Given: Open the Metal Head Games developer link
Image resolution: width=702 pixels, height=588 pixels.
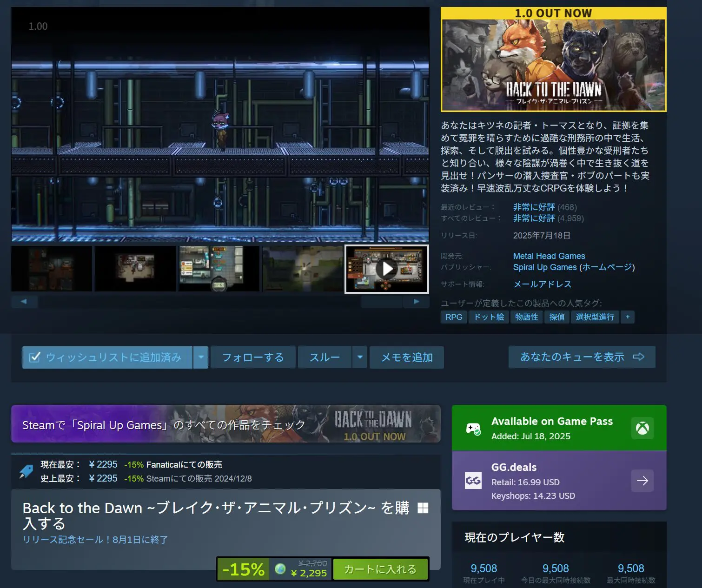Looking at the screenshot, I should [549, 256].
